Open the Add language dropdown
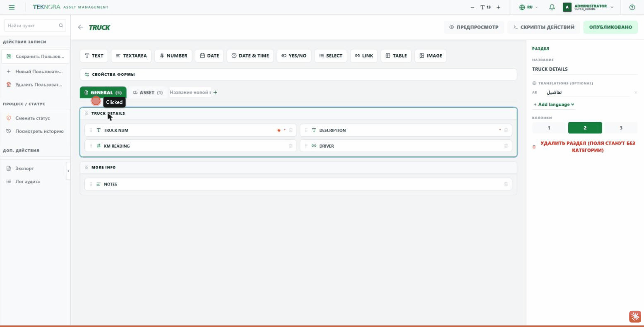The image size is (644, 327). click(x=554, y=104)
